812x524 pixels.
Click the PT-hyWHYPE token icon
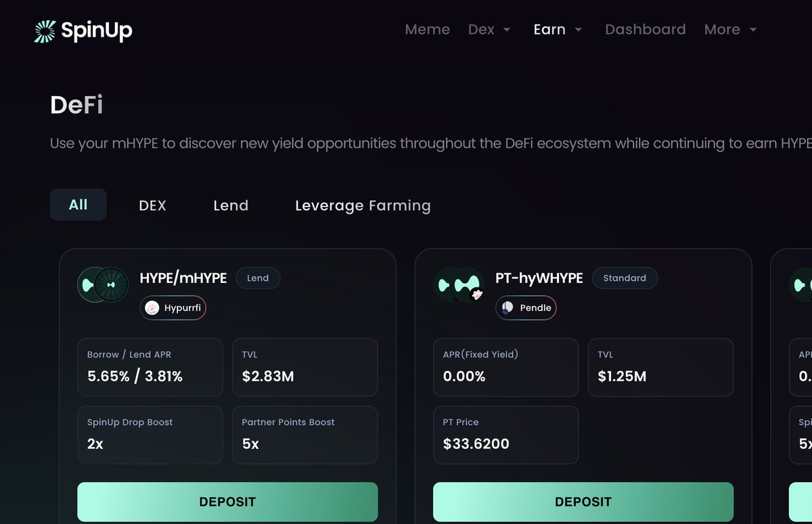pyautogui.click(x=459, y=285)
